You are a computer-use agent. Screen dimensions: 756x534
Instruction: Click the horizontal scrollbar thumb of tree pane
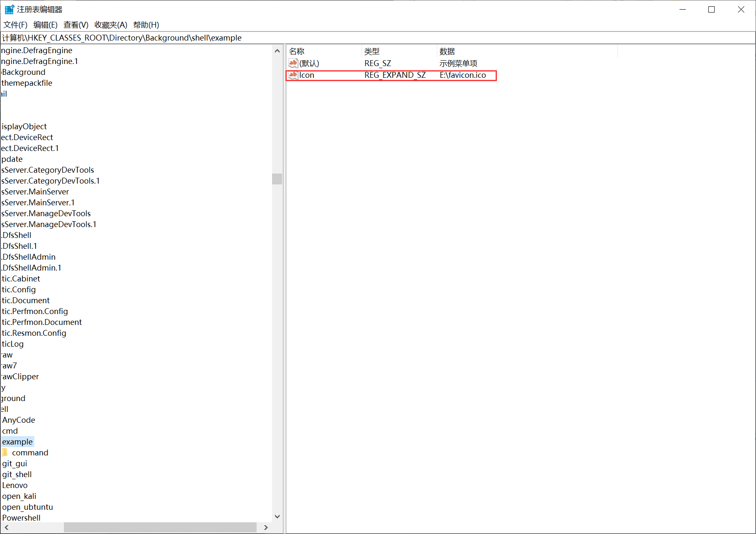point(160,527)
